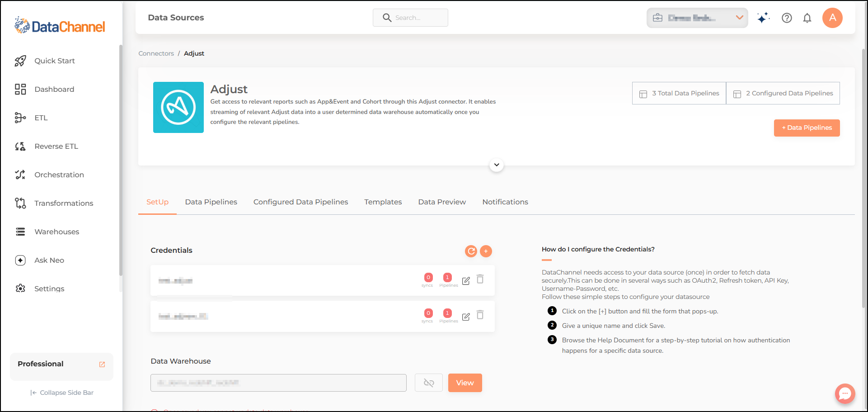Image resolution: width=868 pixels, height=412 pixels.
Task: Open the workspace selector dropdown
Action: [x=697, y=18]
